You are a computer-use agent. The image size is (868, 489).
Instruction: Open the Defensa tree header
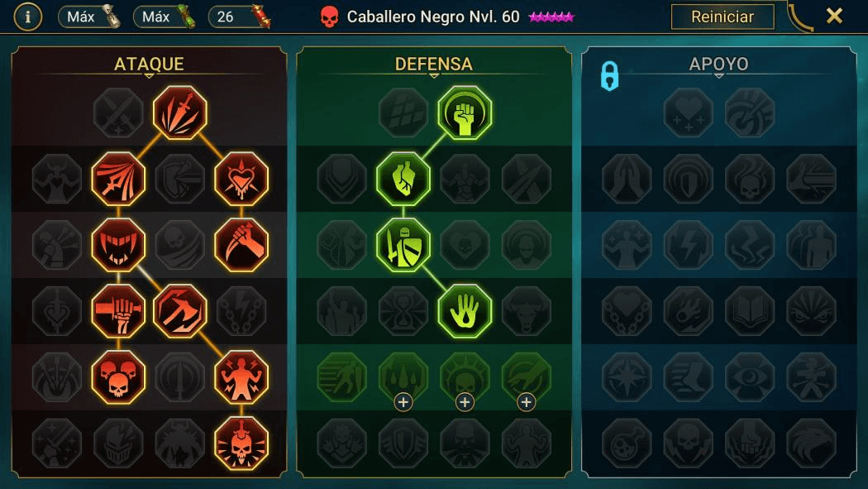[433, 65]
